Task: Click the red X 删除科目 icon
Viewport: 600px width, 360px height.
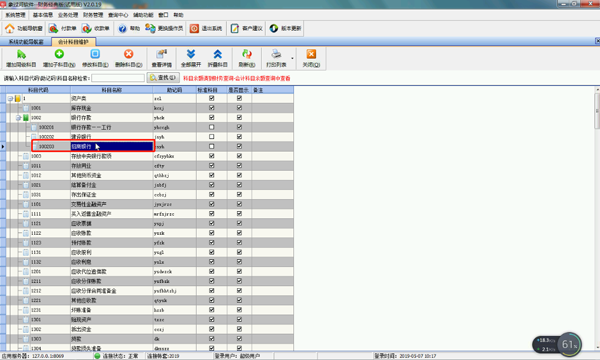Action: (x=129, y=54)
